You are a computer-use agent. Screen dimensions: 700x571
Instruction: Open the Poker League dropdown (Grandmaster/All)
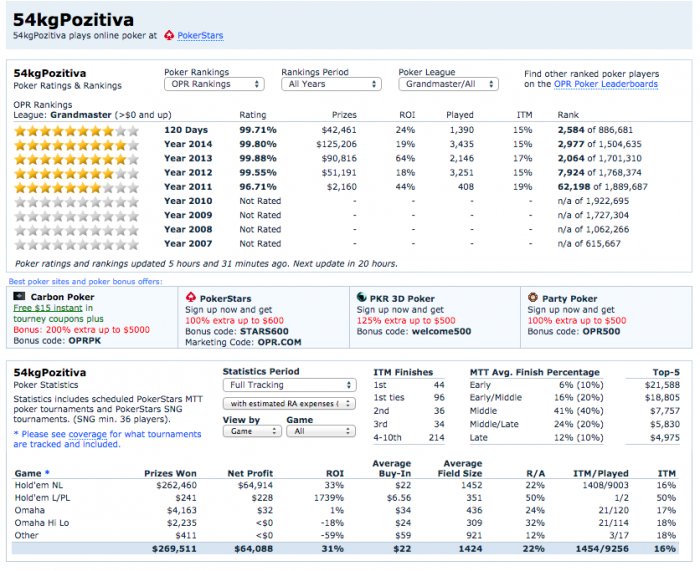coord(448,84)
